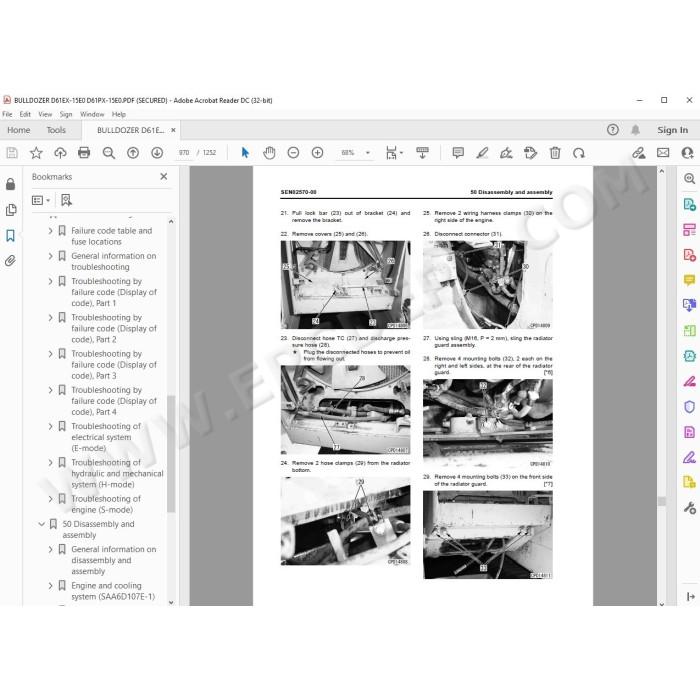Open Protect shield tool in right pane

689,407
